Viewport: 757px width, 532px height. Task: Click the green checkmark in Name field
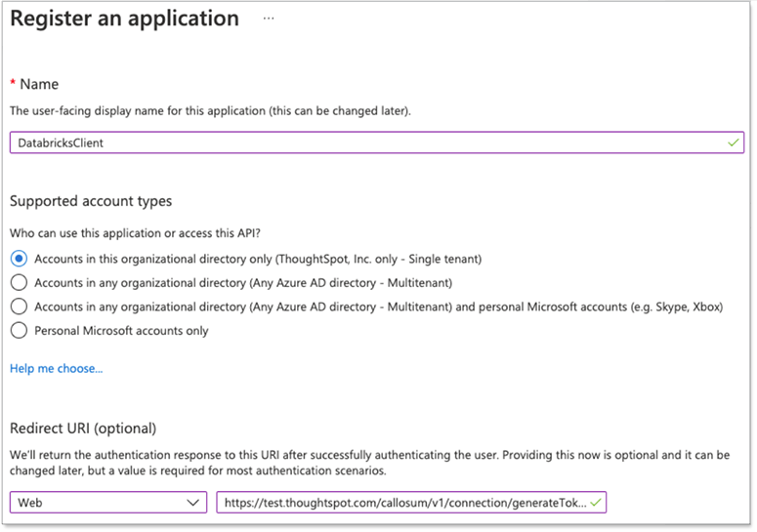(733, 143)
